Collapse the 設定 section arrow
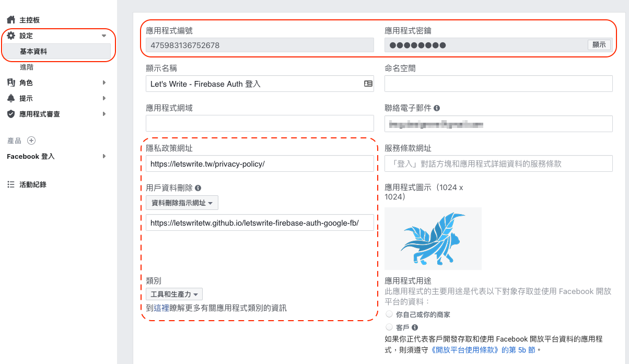 coord(104,36)
